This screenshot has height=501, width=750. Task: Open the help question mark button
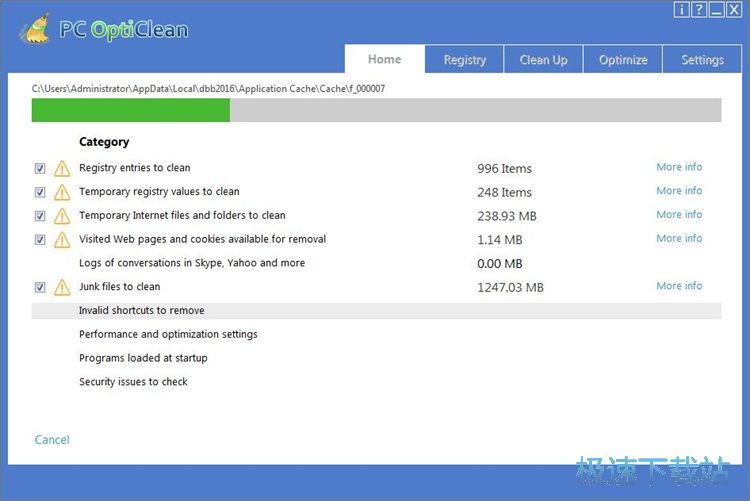(699, 9)
